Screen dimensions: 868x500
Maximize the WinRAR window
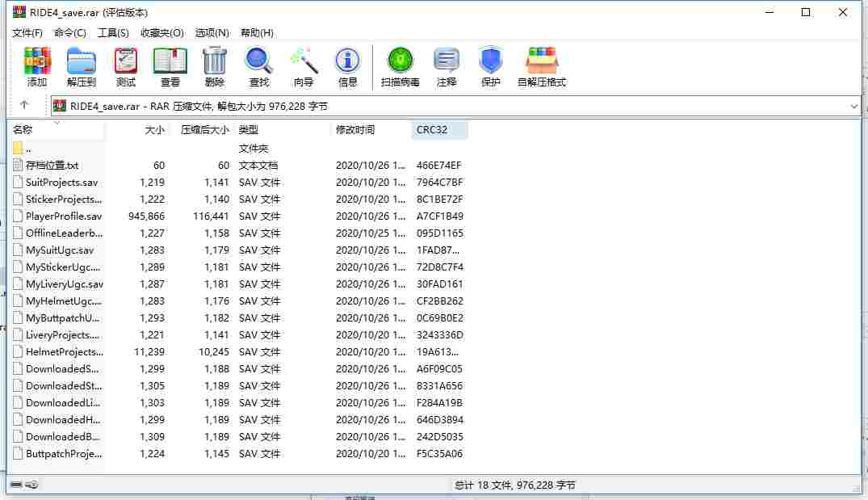tap(806, 12)
